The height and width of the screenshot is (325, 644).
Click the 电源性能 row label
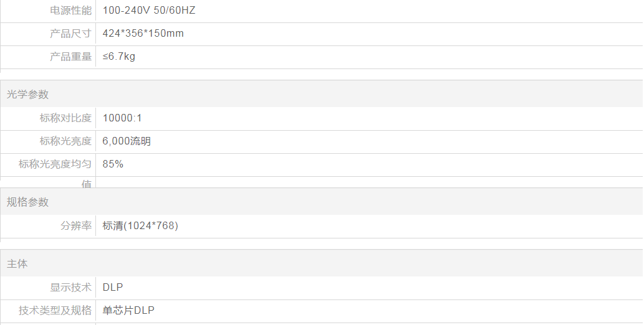tap(70, 11)
